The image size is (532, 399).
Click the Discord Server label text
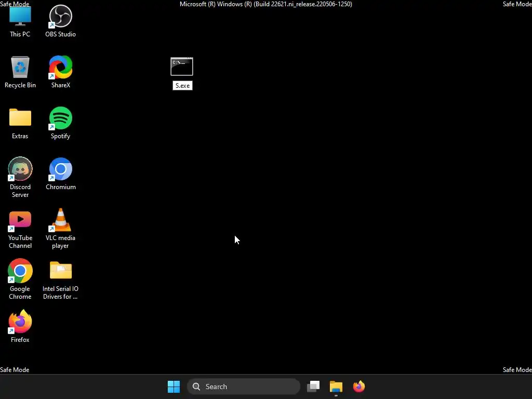point(20,191)
